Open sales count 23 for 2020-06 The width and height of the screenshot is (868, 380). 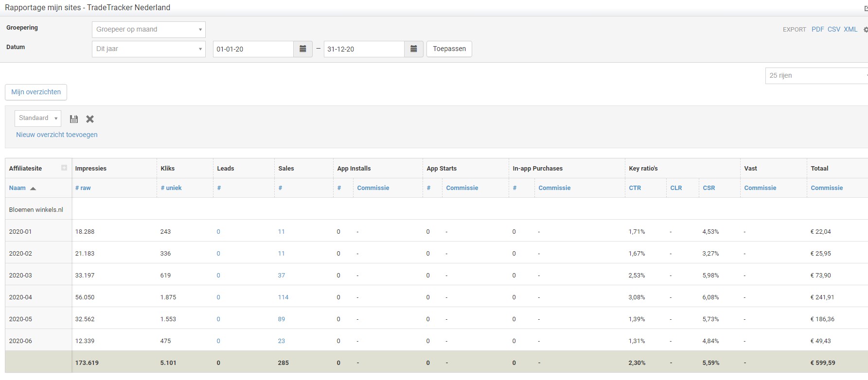click(x=282, y=341)
